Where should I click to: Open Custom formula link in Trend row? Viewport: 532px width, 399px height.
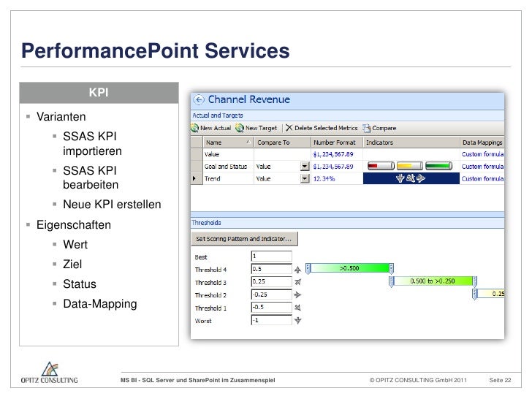point(482,178)
